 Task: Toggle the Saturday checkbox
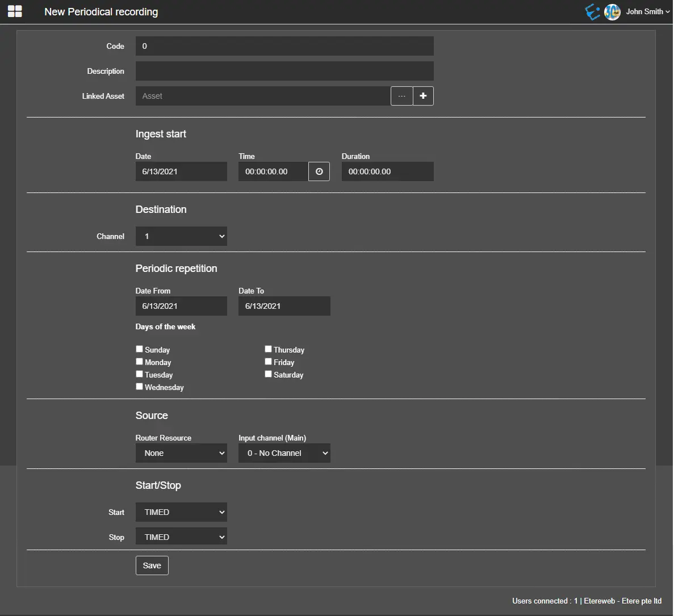tap(269, 374)
